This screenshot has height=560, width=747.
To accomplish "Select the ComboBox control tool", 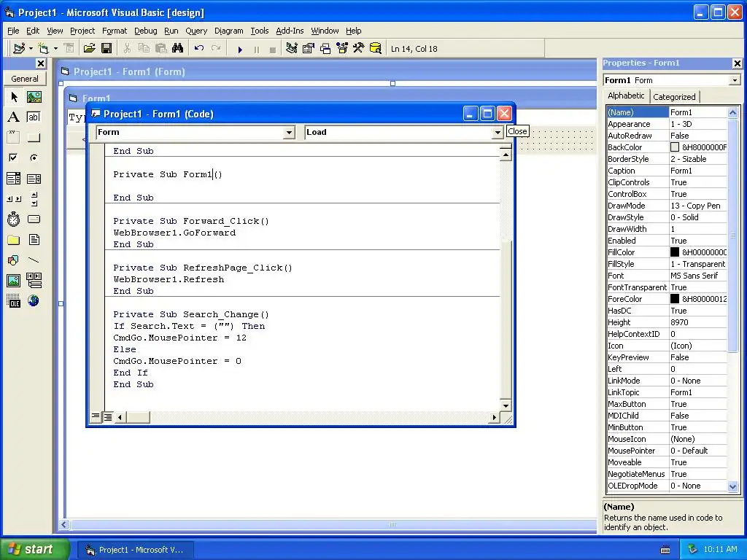I will click(x=14, y=179).
